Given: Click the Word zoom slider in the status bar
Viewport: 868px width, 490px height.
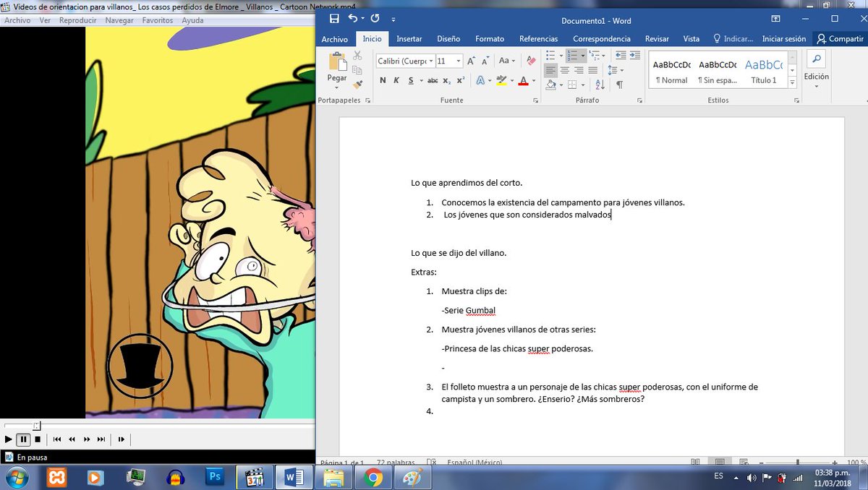Looking at the screenshot, I should point(798,462).
